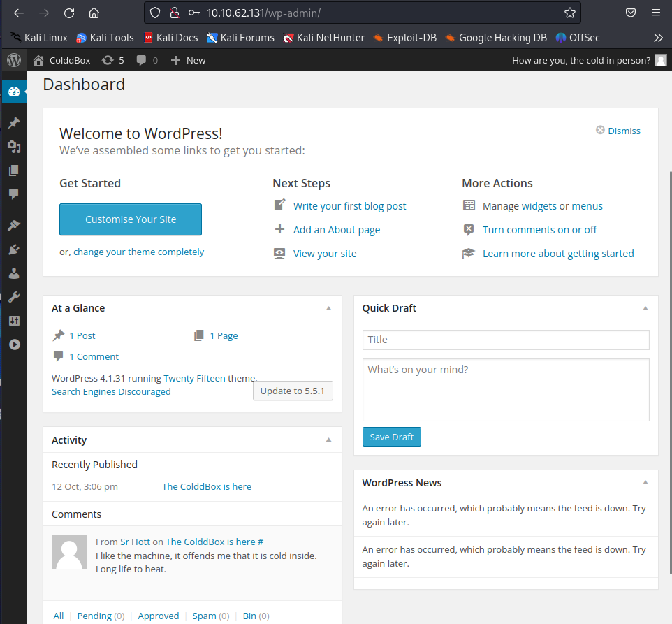Screen dimensions: 672x624
Task: Collapse the WordPress News widget
Action: pyautogui.click(x=645, y=483)
